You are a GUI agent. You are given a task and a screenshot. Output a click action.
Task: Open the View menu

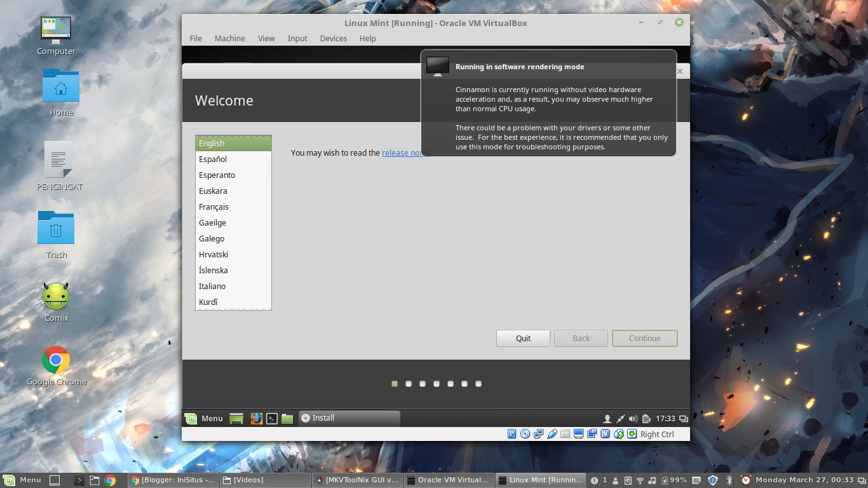pos(266,38)
